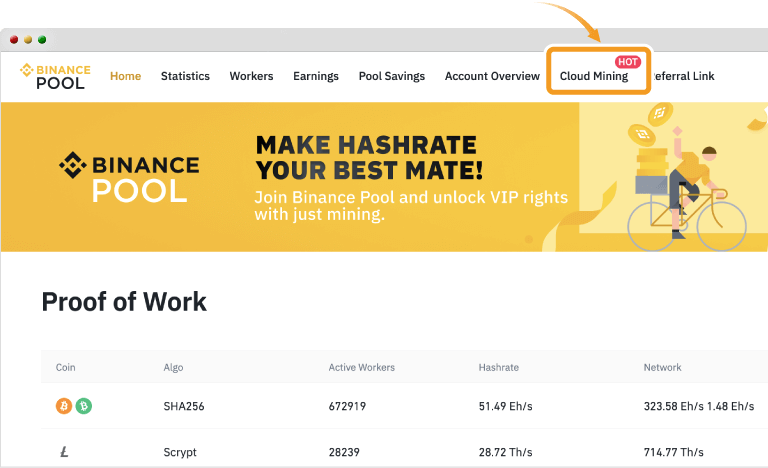Open Account Overview page
Screen dimensions: 768x468
pyautogui.click(x=492, y=76)
